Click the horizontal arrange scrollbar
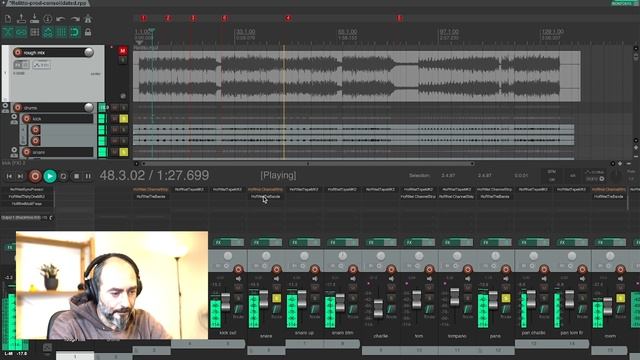This screenshot has width=640, height=360. pos(307,164)
